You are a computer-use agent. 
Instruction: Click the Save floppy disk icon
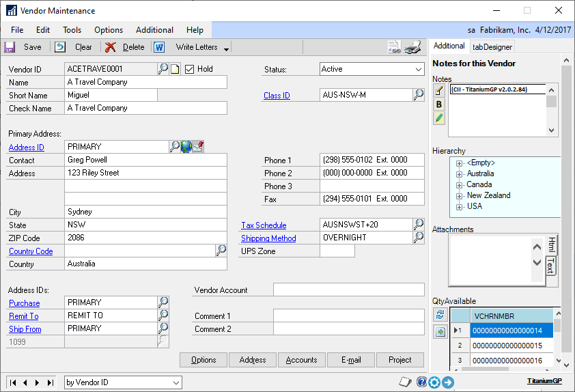[x=10, y=47]
